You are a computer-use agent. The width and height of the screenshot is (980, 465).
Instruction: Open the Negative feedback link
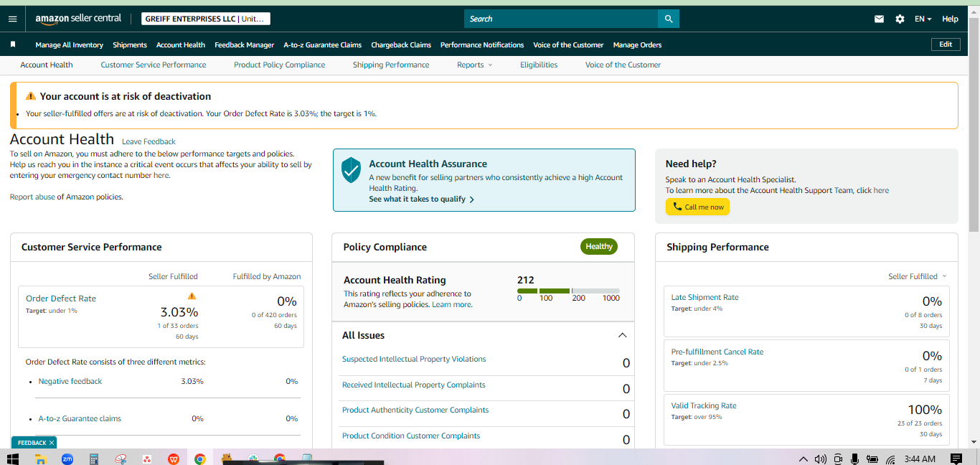click(70, 381)
